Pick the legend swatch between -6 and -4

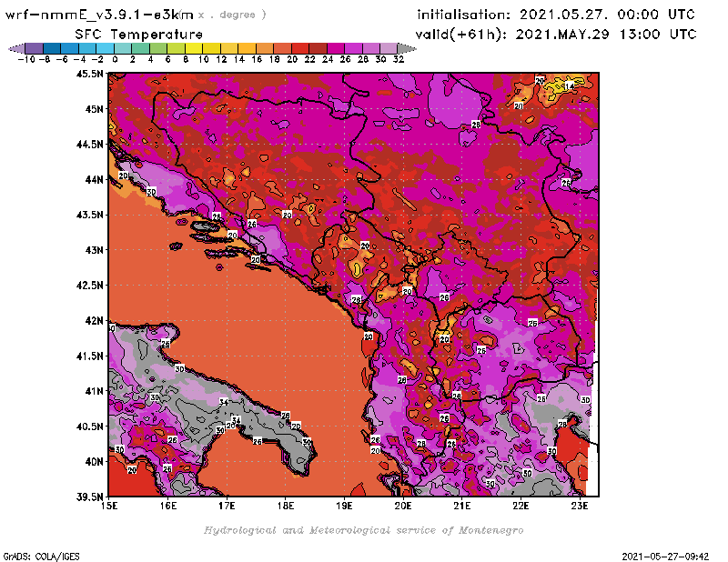point(70,49)
